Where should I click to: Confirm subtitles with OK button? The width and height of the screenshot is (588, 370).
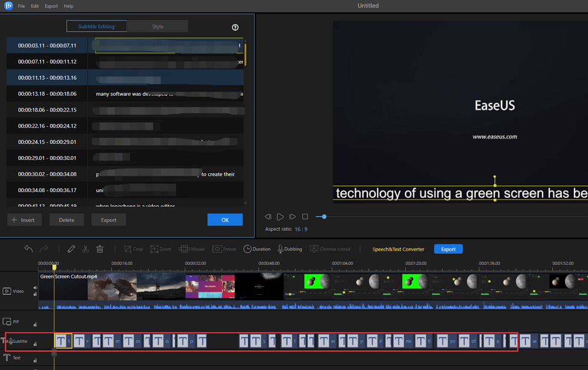click(x=225, y=220)
